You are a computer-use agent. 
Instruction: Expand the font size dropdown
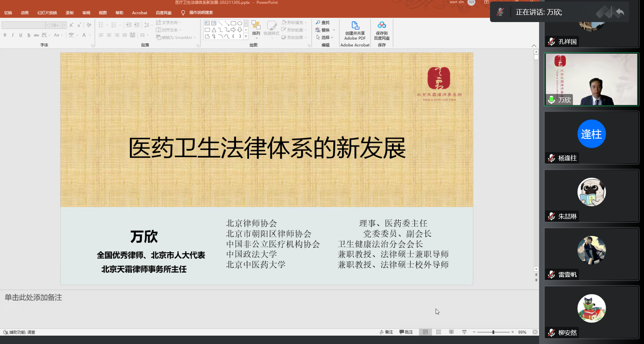[64, 25]
